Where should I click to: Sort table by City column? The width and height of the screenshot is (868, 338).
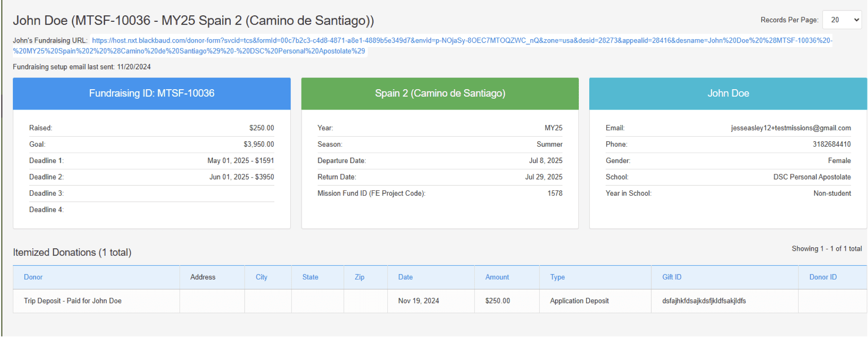(x=261, y=277)
